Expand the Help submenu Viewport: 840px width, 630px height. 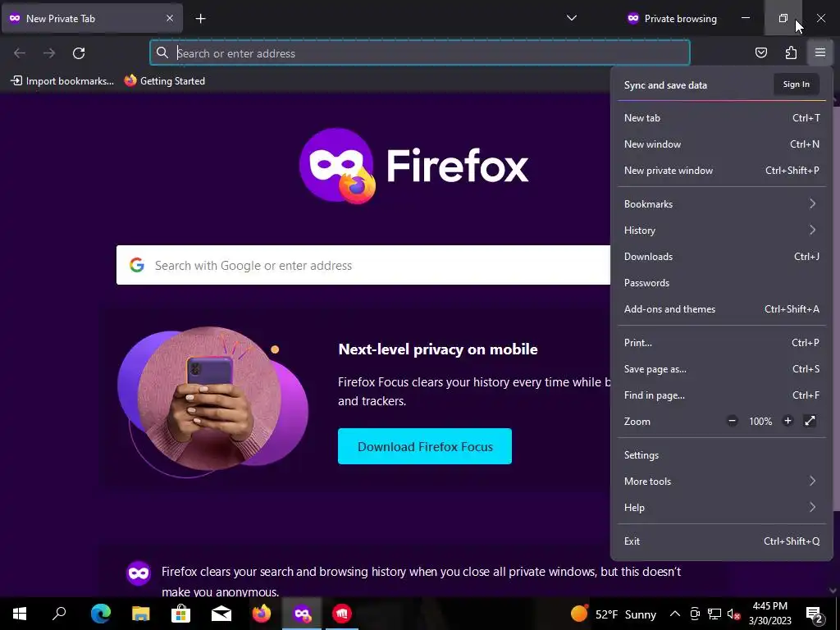(x=722, y=508)
